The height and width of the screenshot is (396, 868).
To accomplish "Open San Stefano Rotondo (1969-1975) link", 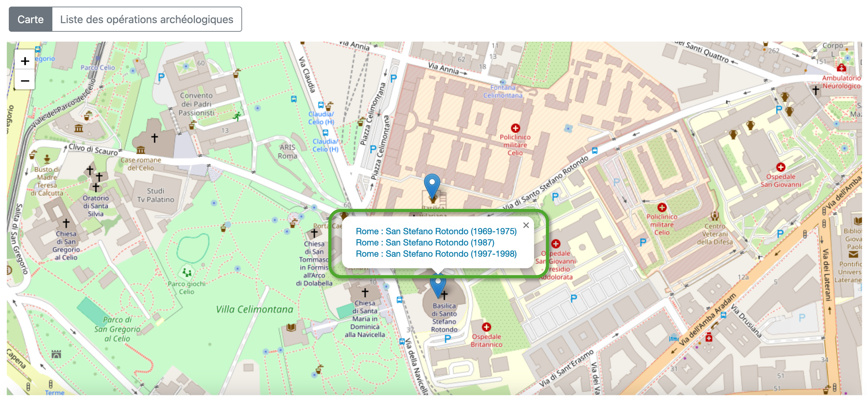I will tap(436, 231).
